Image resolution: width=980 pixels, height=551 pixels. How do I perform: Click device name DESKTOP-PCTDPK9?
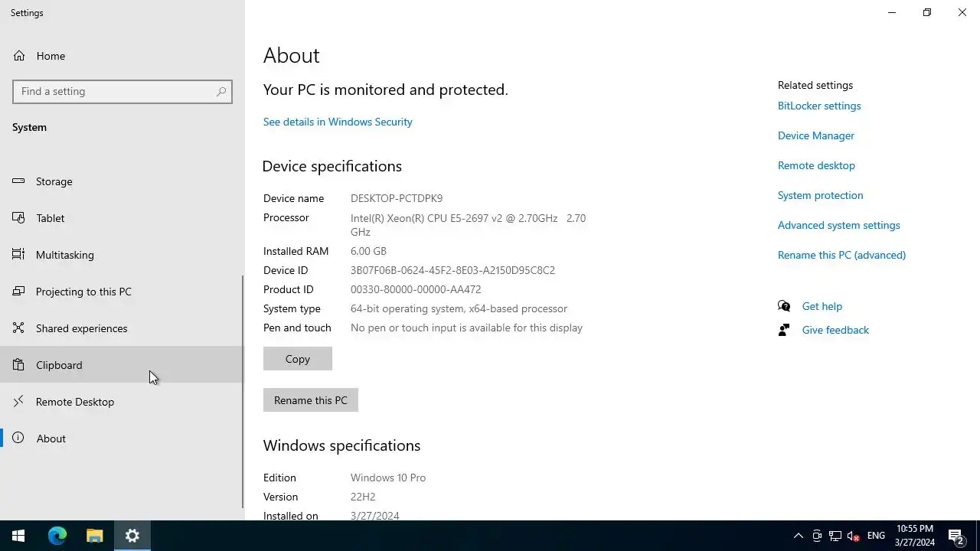[x=397, y=198]
